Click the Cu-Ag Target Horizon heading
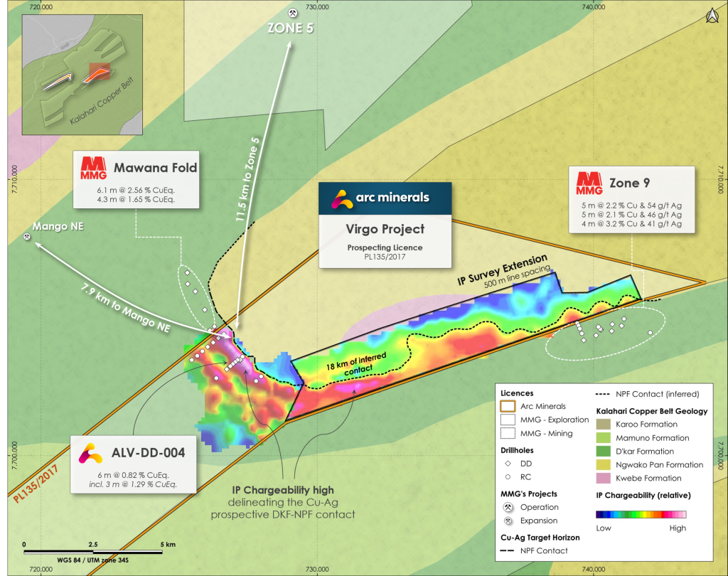This screenshot has height=576, width=728. (540, 538)
